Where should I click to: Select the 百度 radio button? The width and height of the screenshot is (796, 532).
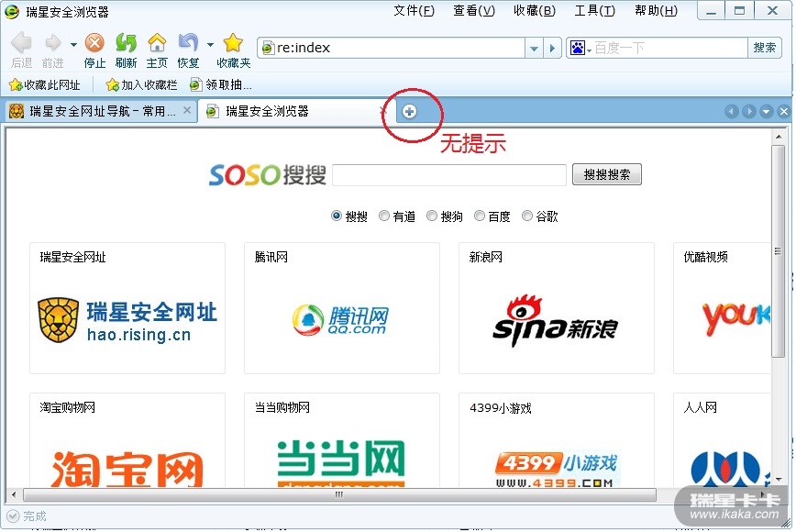pyautogui.click(x=480, y=216)
